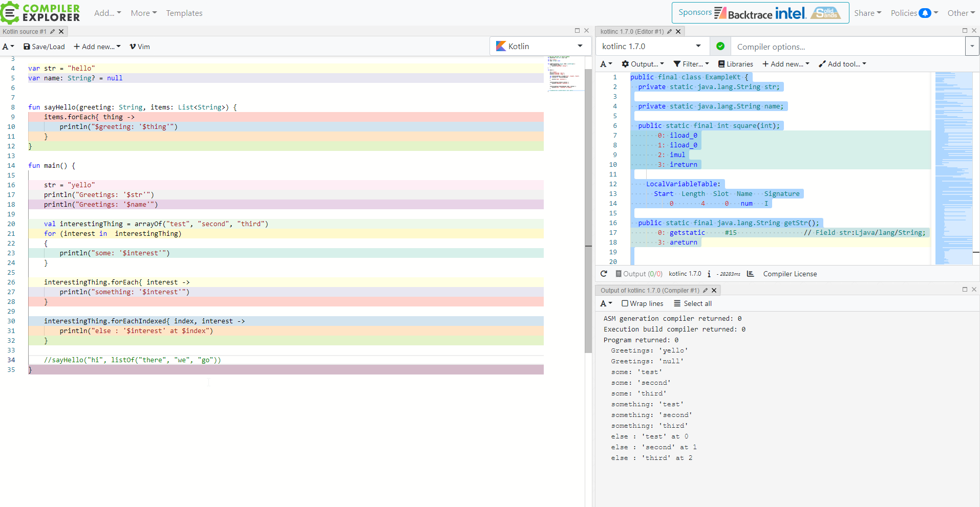Click the assembly output minimap
This screenshot has width=980, height=507.
pyautogui.click(x=954, y=168)
